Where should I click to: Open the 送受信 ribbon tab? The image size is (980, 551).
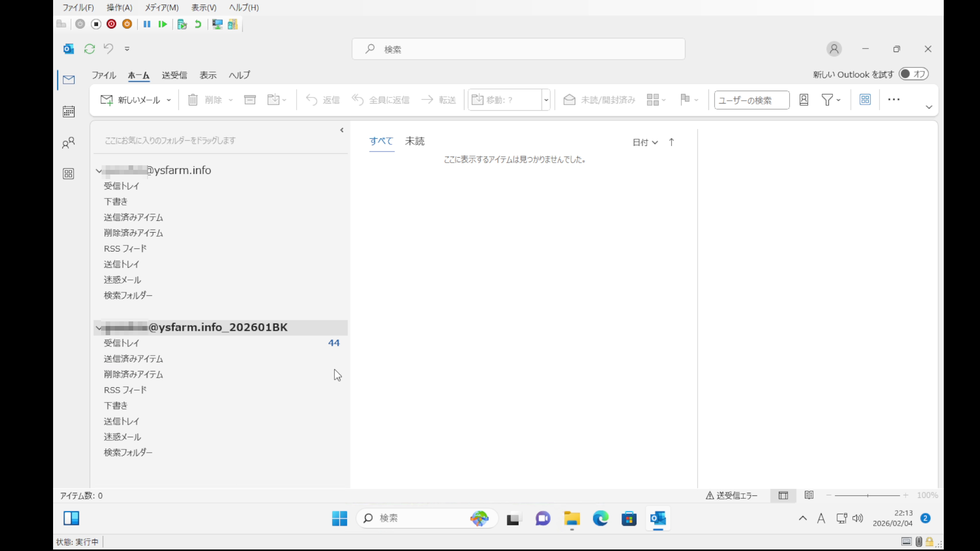[174, 76]
